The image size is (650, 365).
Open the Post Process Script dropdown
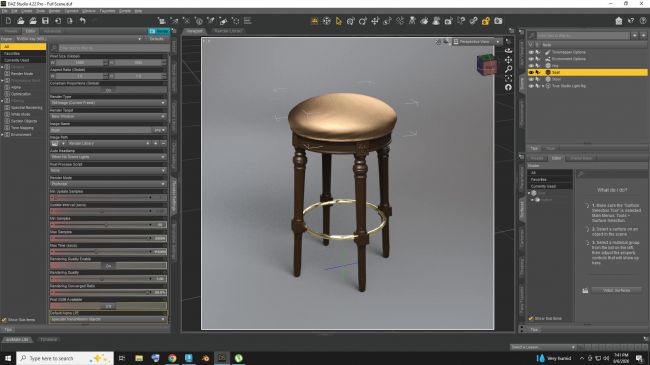click(108, 170)
